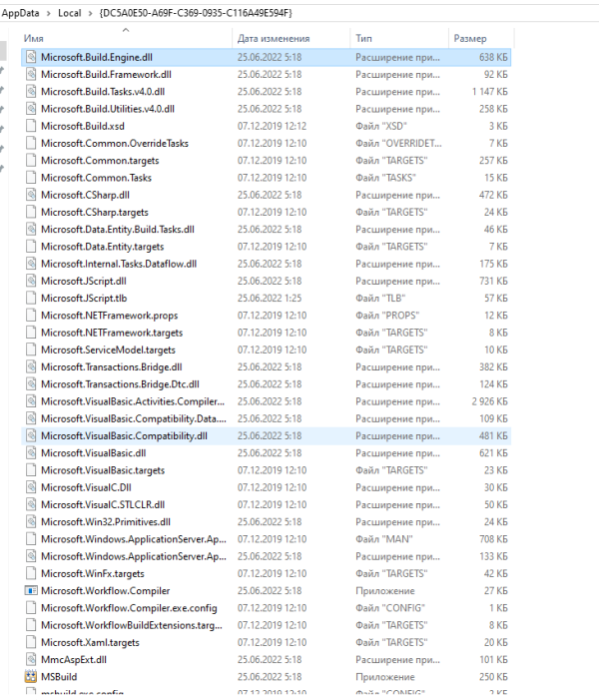
Task: Click the 2 926 КБ size value
Action: (489, 401)
